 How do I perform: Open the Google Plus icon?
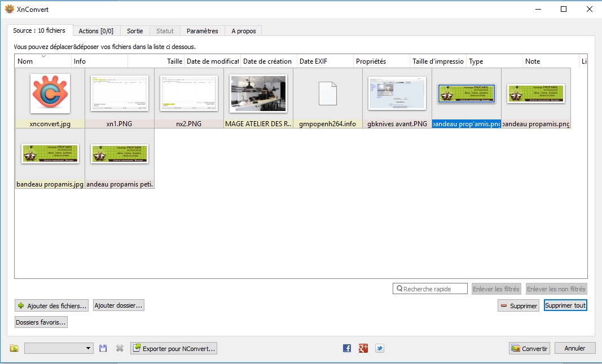363,348
